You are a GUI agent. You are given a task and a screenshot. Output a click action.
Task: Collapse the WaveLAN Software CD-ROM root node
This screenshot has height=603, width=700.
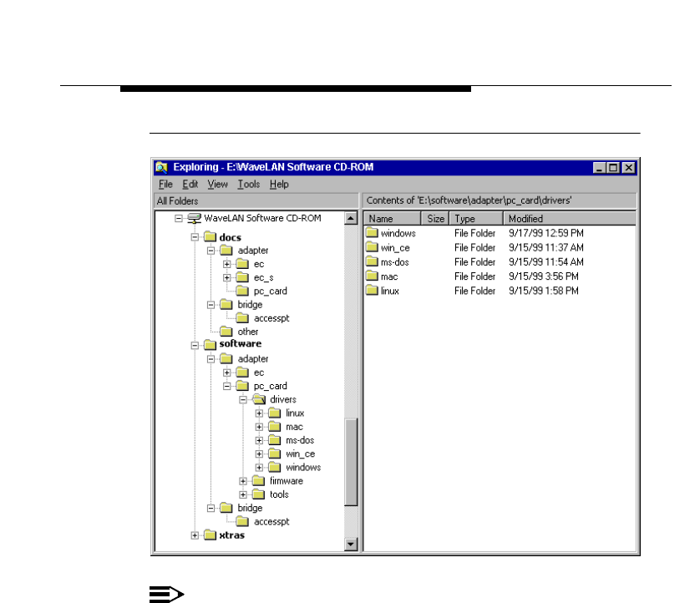point(179,218)
